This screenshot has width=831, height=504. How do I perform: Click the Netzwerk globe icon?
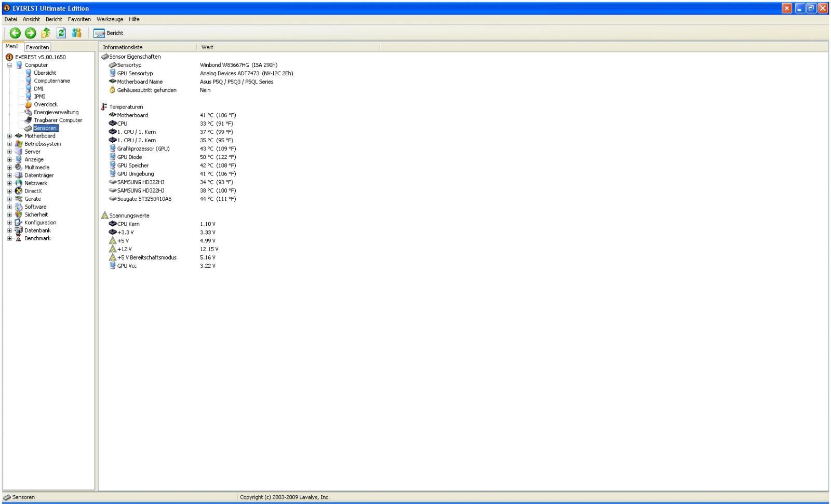19,183
